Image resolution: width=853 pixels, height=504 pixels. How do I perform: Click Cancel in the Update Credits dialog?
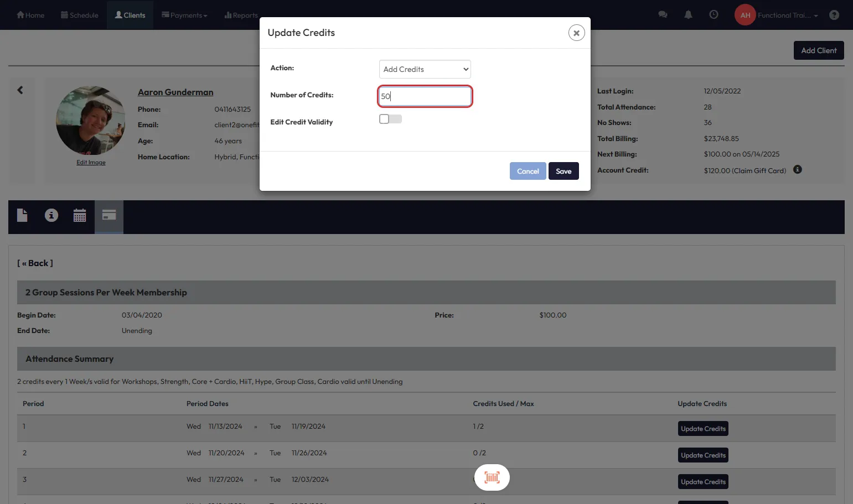[528, 171]
